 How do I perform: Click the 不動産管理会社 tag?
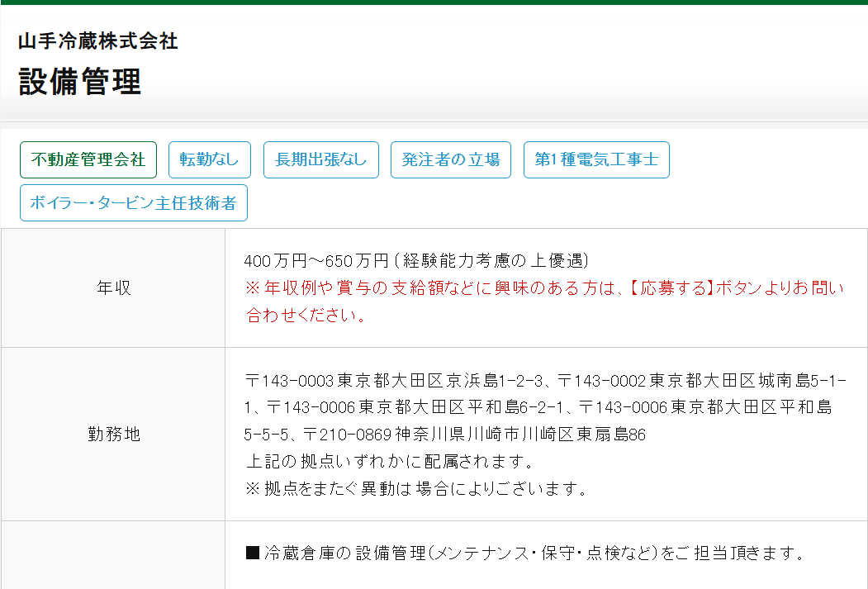coord(88,160)
